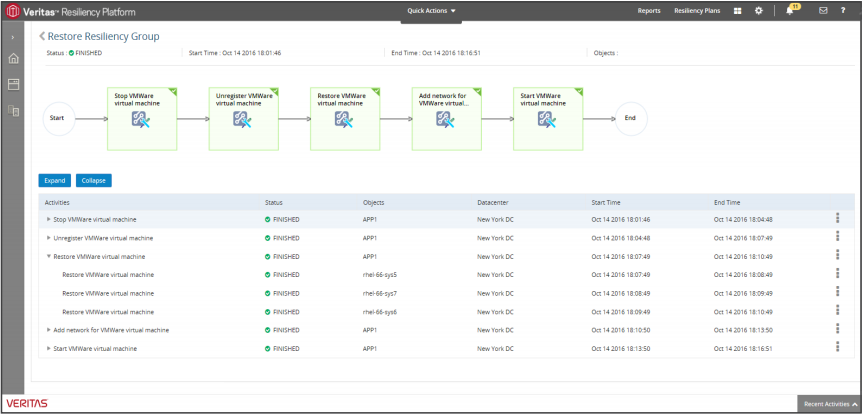Open actions menu for Stop VMWare row
Viewport: 864px width, 414px height.
[x=837, y=219]
